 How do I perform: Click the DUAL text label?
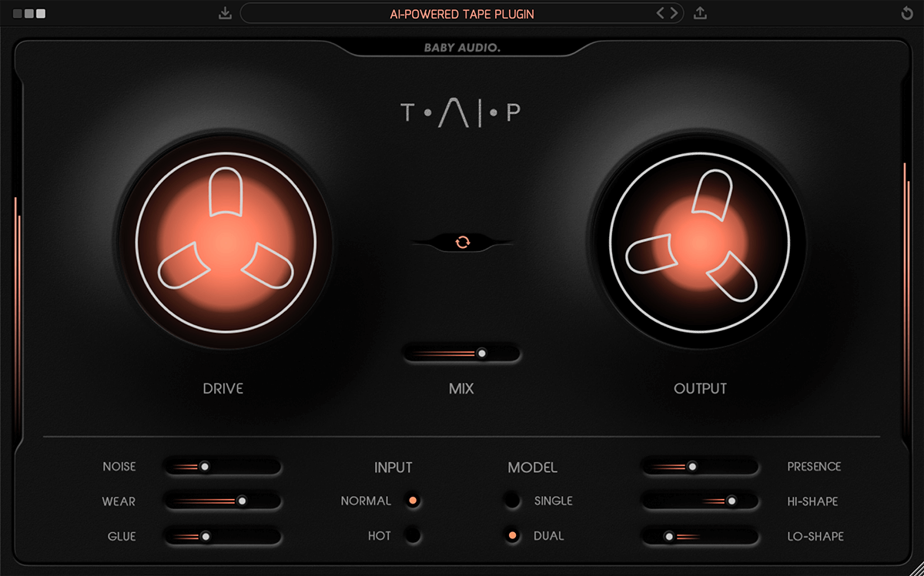tap(549, 535)
